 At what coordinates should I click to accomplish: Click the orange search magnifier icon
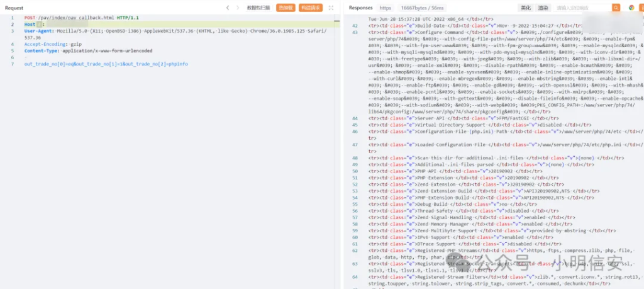[616, 8]
